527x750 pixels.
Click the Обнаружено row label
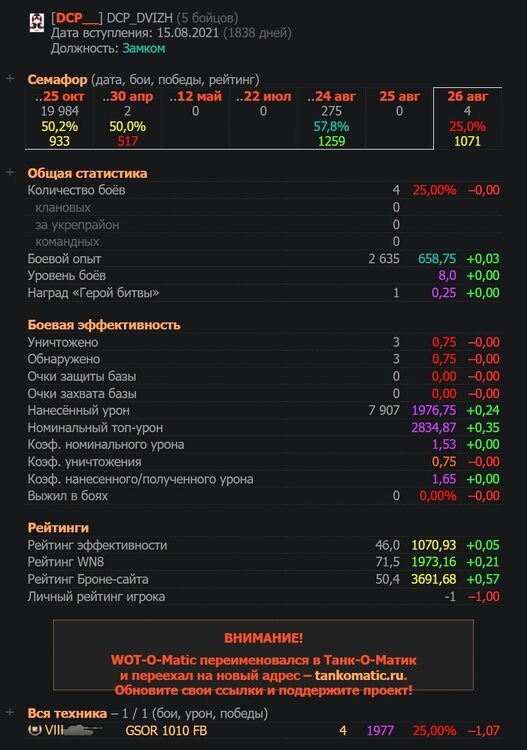tap(64, 359)
